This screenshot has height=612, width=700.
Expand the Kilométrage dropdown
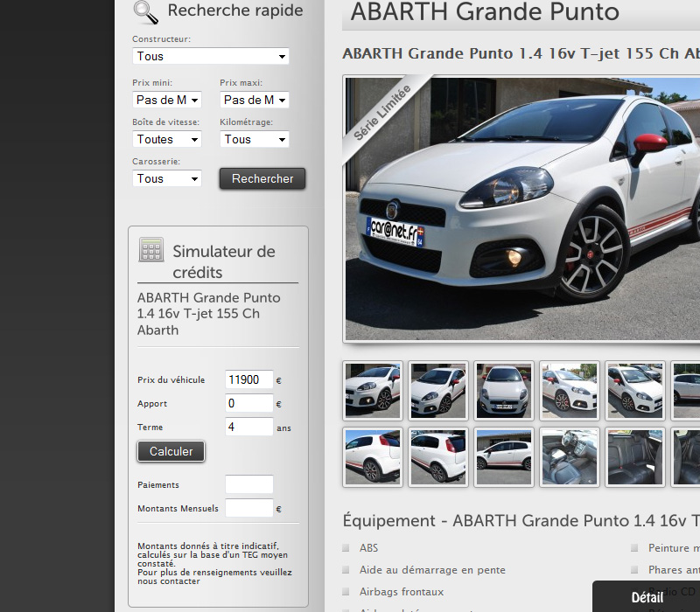(x=255, y=139)
